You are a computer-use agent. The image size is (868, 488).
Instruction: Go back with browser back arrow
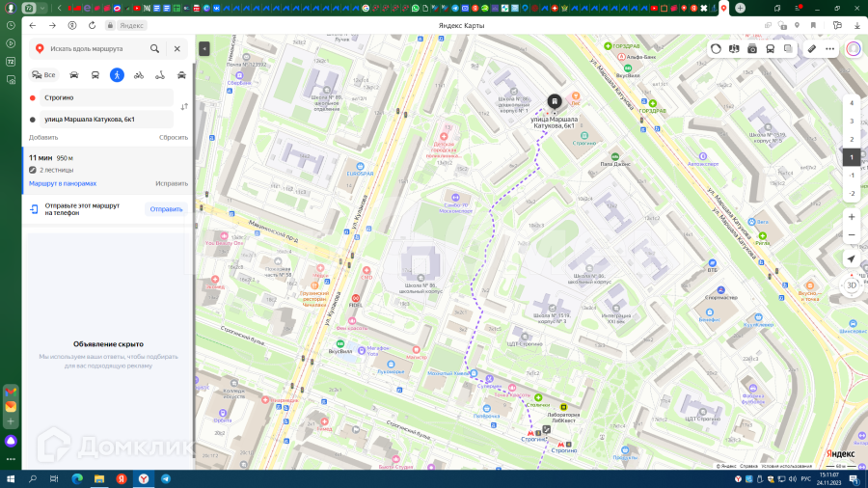[x=33, y=25]
